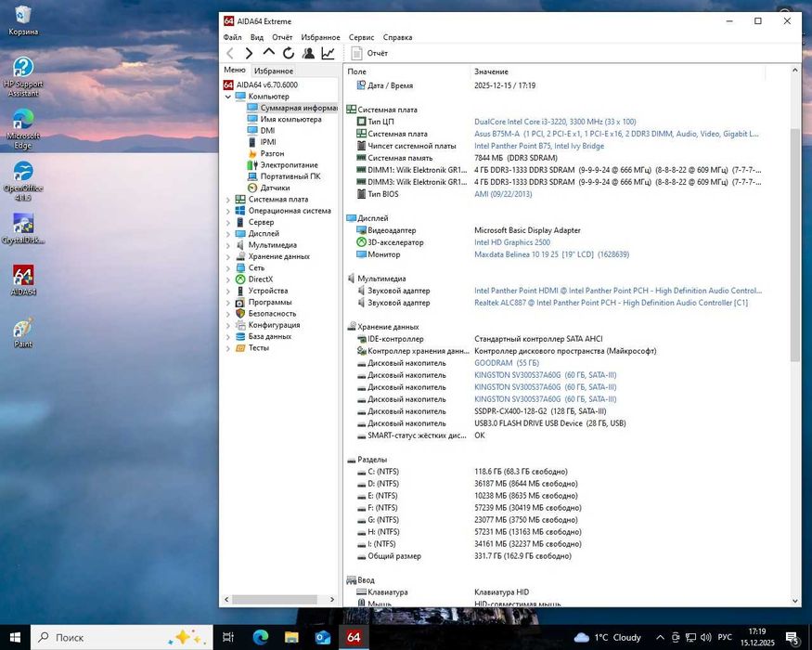Go up one level with the up arrow icon
The height and width of the screenshot is (650, 812).
tap(269, 52)
